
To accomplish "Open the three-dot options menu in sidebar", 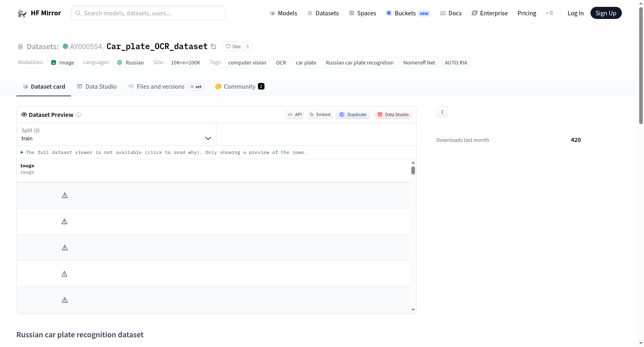I will tap(442, 112).
